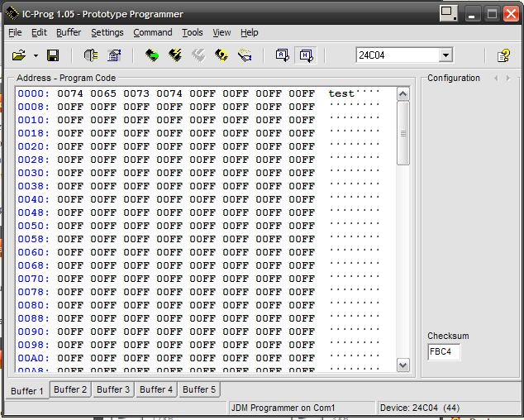
Task: Program the chip with the lightning icon
Action: 175,55
